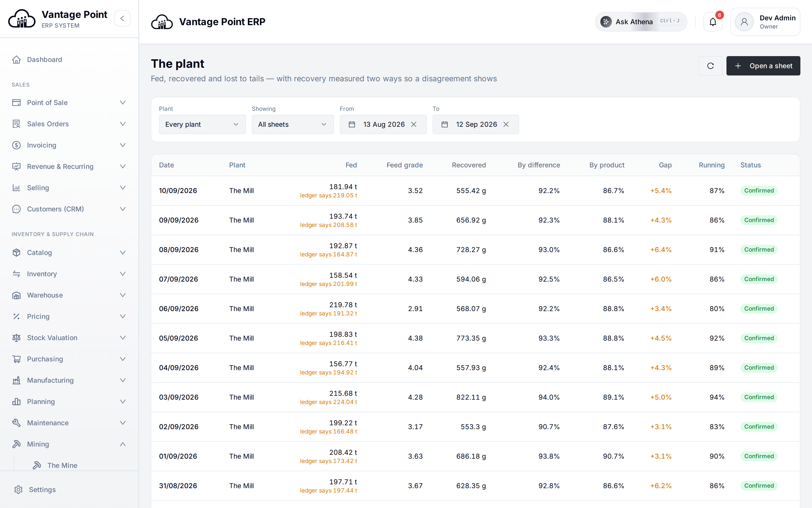The image size is (812, 508).
Task: Click the Selling chart icon
Action: (16, 188)
